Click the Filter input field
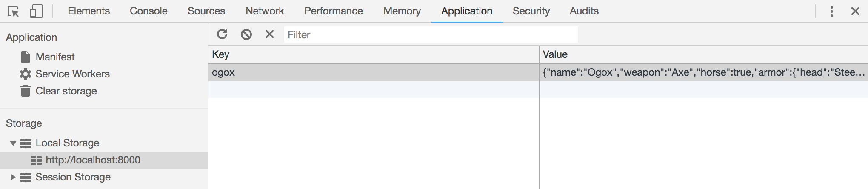This screenshot has width=868, height=189. tap(430, 34)
